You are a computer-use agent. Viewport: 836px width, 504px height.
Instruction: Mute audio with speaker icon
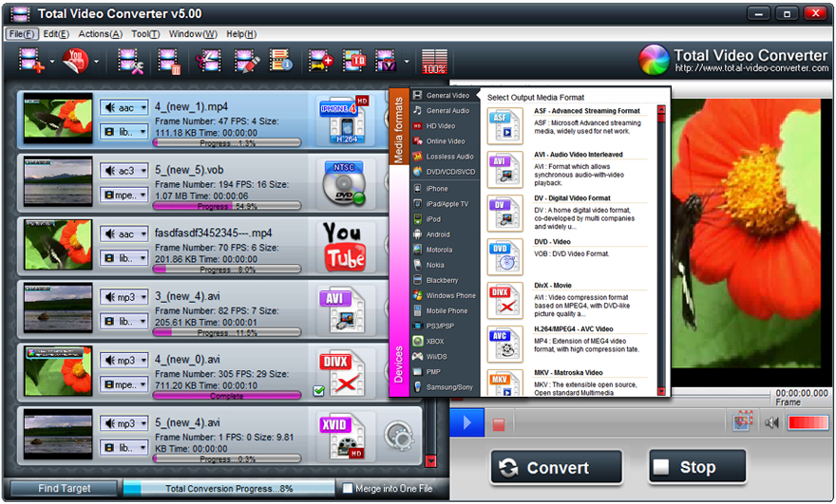[x=771, y=423]
